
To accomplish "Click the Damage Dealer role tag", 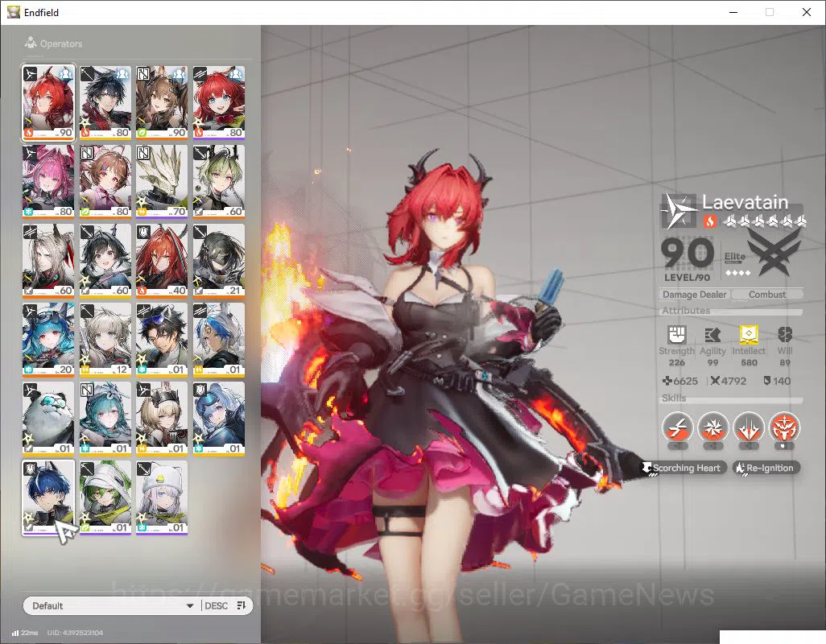I will tap(694, 295).
